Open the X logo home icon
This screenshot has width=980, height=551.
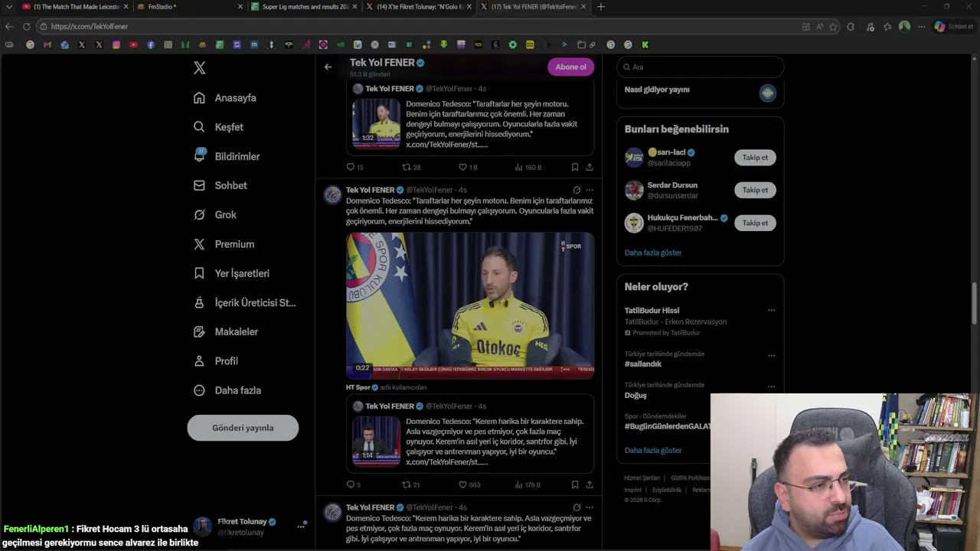200,68
